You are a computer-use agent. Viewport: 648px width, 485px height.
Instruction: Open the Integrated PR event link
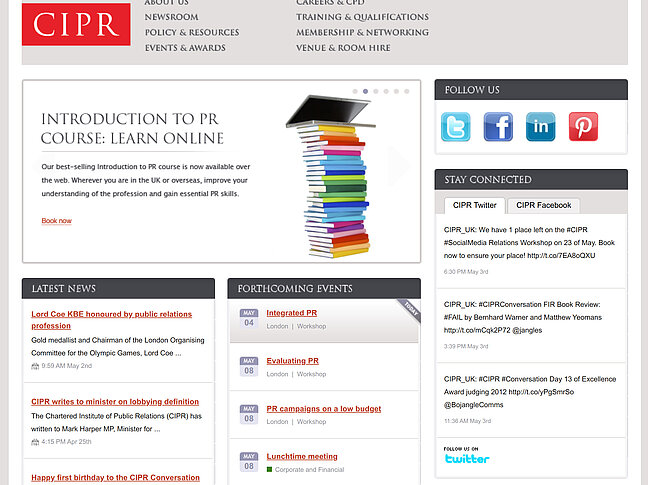point(291,313)
